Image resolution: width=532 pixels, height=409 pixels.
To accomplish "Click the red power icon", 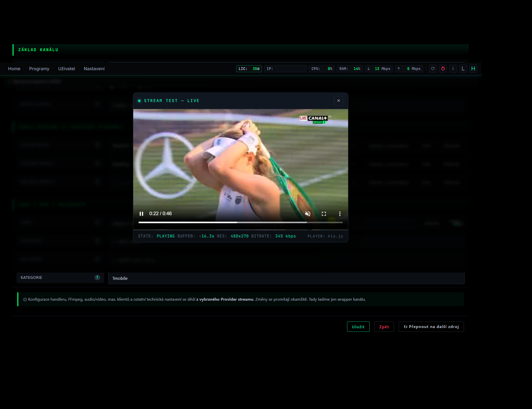I will (443, 68).
